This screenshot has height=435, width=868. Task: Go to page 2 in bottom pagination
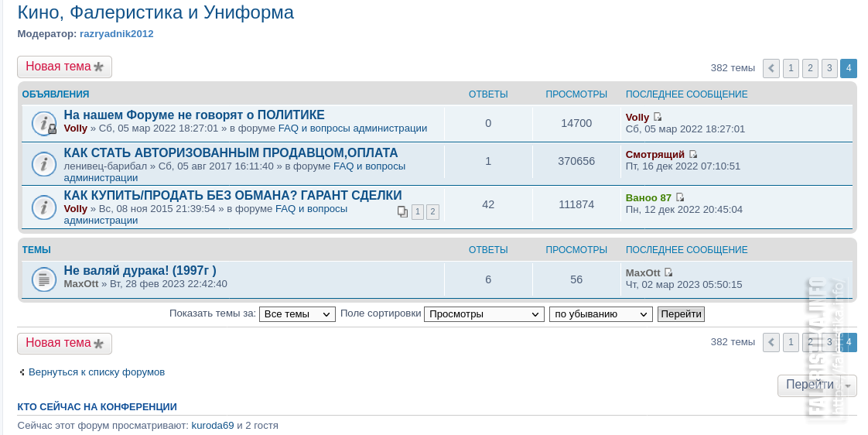coord(810,342)
